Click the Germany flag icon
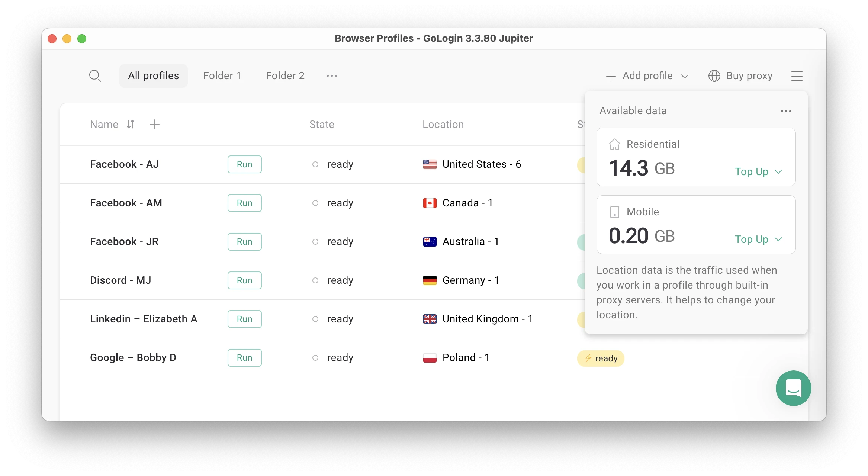This screenshot has width=868, height=476. (430, 280)
